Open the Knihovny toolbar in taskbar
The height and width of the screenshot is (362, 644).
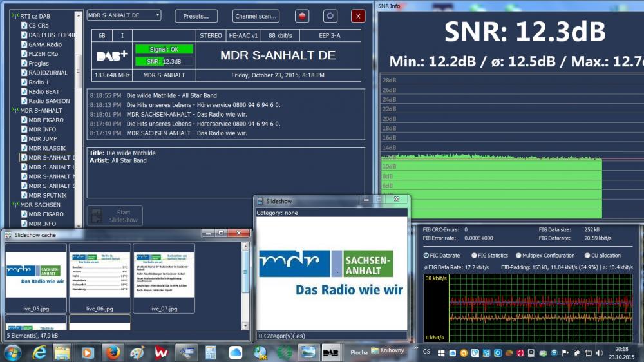[x=388, y=350]
